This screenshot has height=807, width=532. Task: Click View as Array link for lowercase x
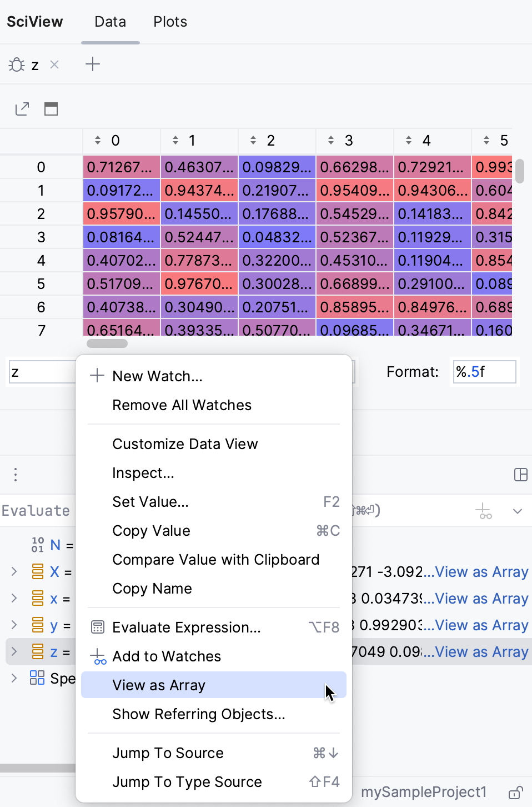[x=481, y=599]
